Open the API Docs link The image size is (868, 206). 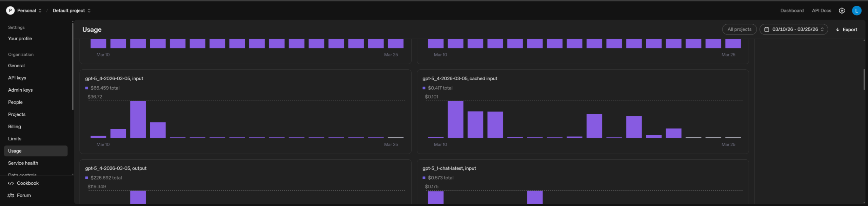[821, 10]
